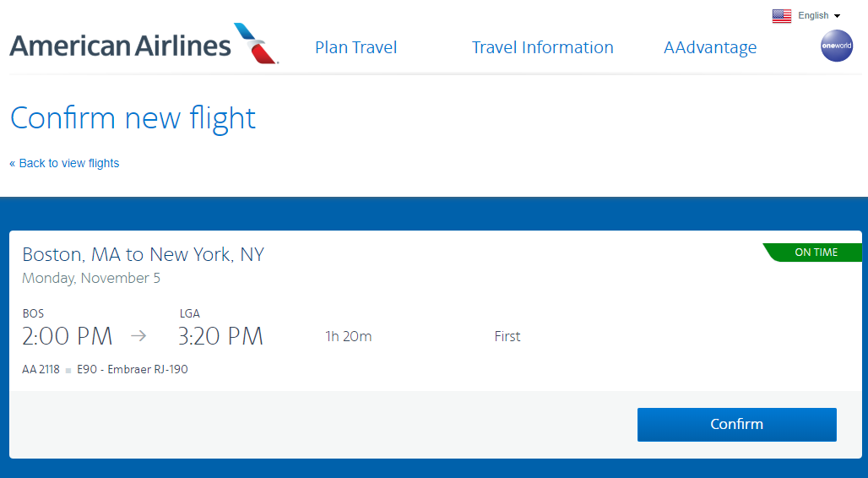Open the AAdvantage menu

(x=710, y=47)
